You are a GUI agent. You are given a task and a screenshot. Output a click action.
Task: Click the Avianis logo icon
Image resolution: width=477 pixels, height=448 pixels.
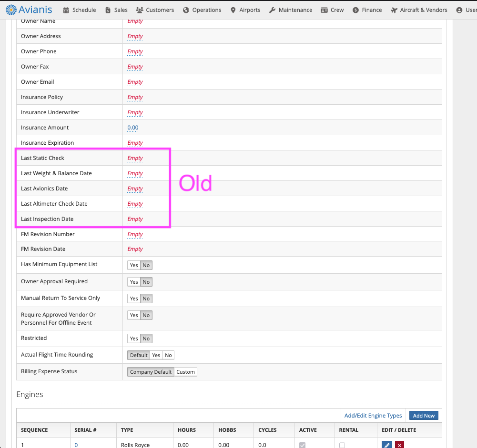(11, 9)
